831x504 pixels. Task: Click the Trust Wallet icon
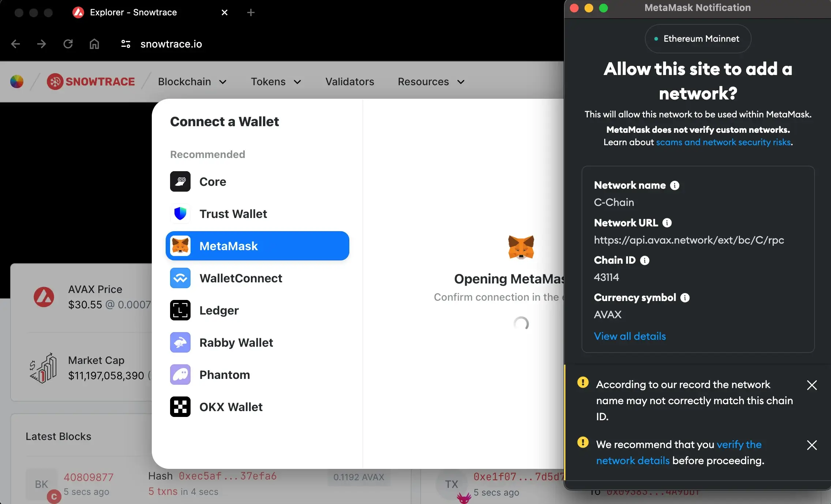180,213
